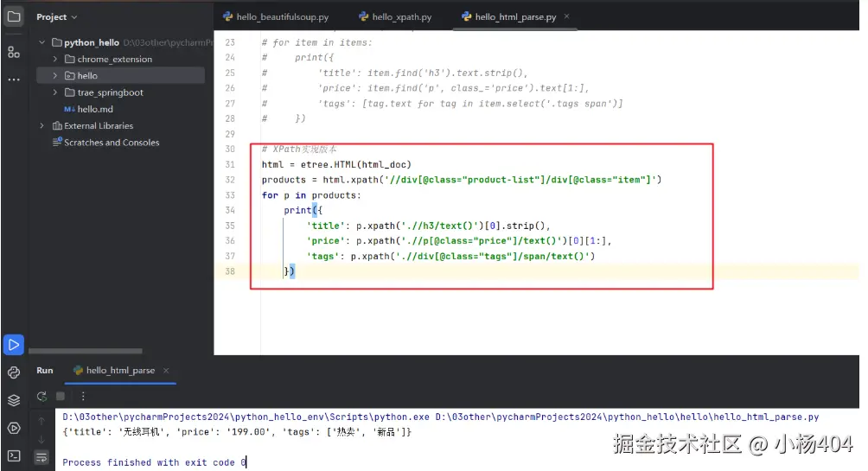
Task: Click line number 23 in gutter
Action: 230,42
